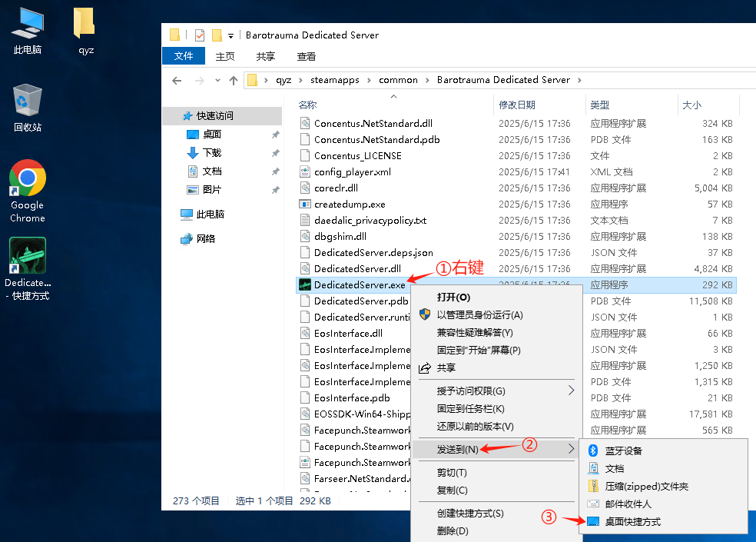
Task: Select the 回收站 recycle bin icon
Action: [28, 108]
